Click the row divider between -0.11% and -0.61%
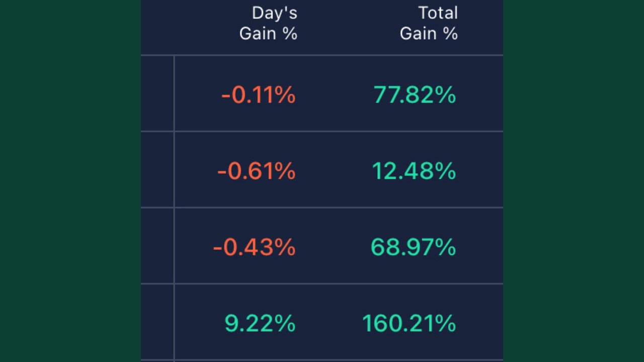 322,131
